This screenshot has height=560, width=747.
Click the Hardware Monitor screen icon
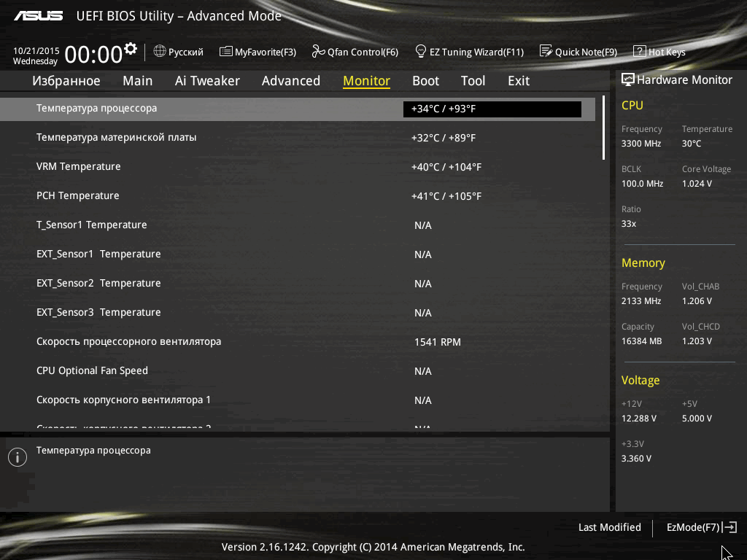(x=628, y=79)
